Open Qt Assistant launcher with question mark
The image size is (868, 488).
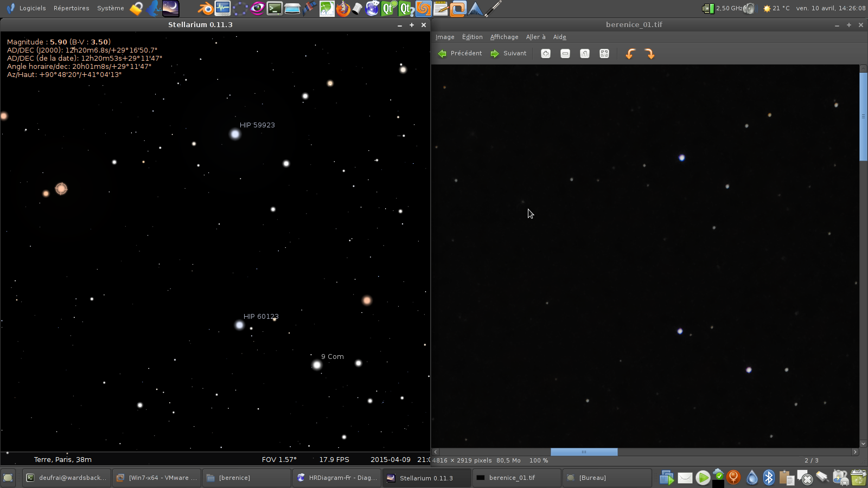pos(406,8)
